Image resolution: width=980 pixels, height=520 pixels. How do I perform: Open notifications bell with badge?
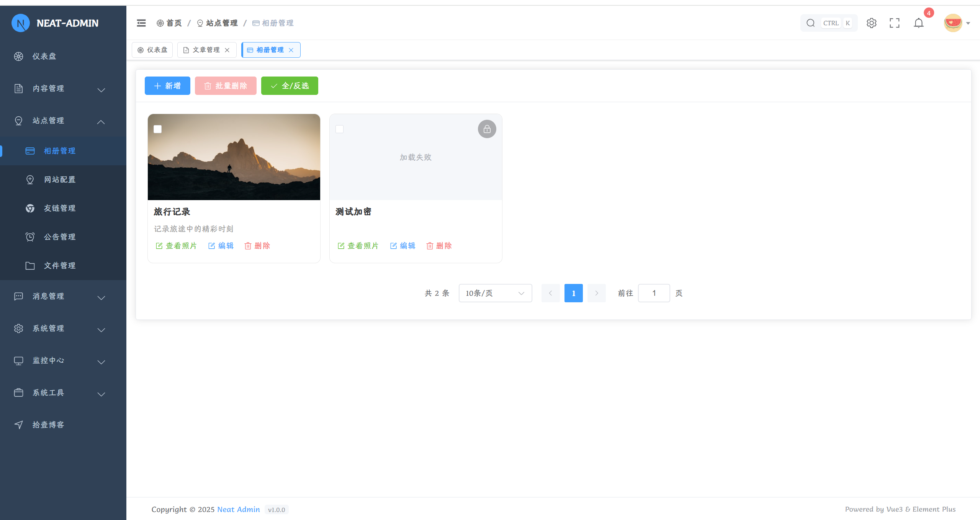918,23
